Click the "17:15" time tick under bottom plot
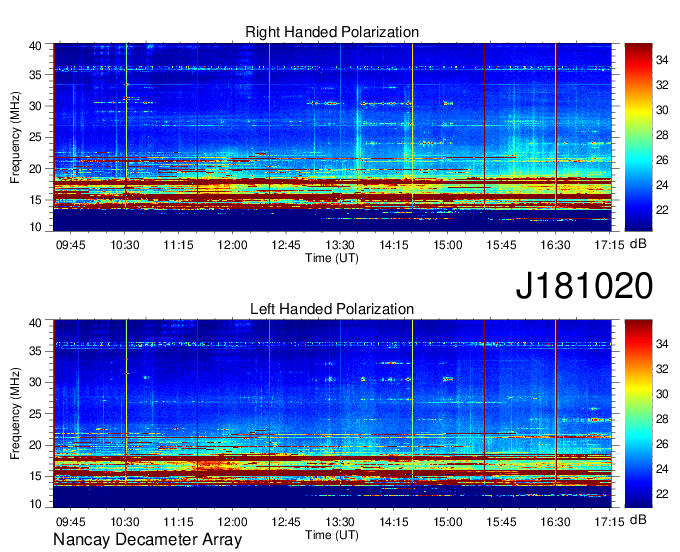This screenshot has width=680, height=552. point(609,522)
